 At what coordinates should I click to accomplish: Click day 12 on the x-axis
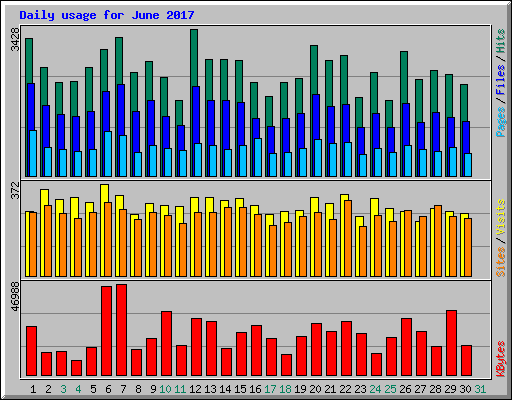(x=195, y=389)
